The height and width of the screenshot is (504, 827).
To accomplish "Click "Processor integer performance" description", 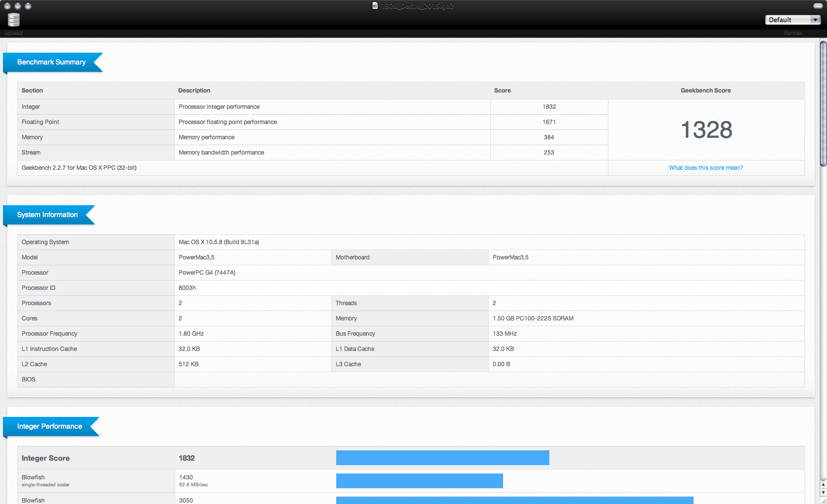I will coord(219,107).
